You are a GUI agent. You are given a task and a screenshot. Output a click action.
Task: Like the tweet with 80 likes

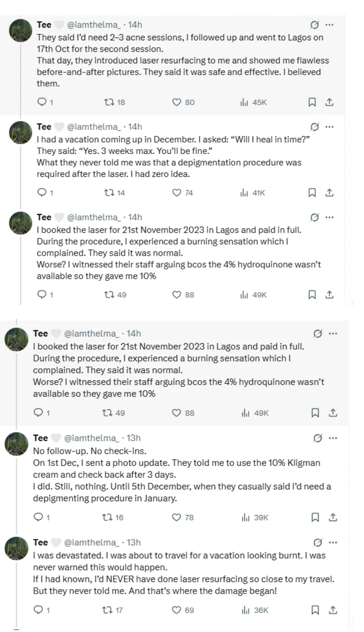tap(178, 102)
